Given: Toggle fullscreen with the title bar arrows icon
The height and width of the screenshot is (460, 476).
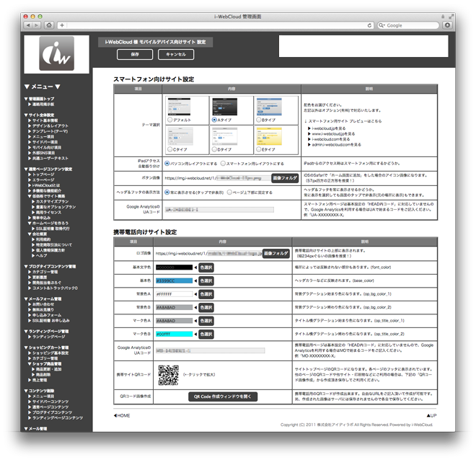Looking at the screenshot, I should click(x=451, y=17).
